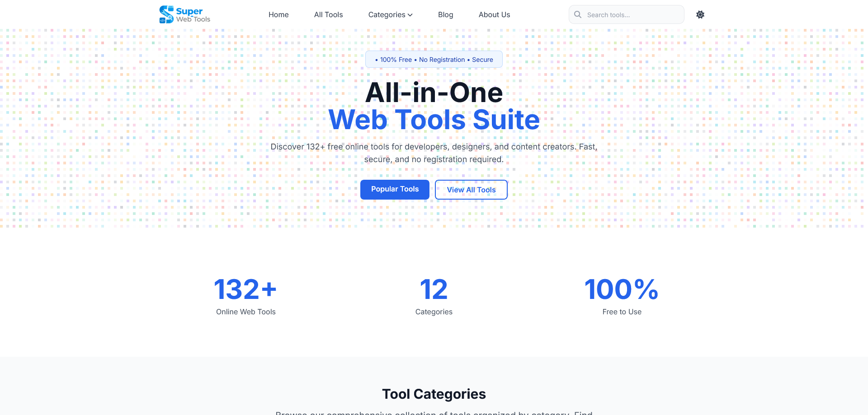Click the 132+ Online Web Tools stat
This screenshot has width=868, height=415.
[x=245, y=296]
